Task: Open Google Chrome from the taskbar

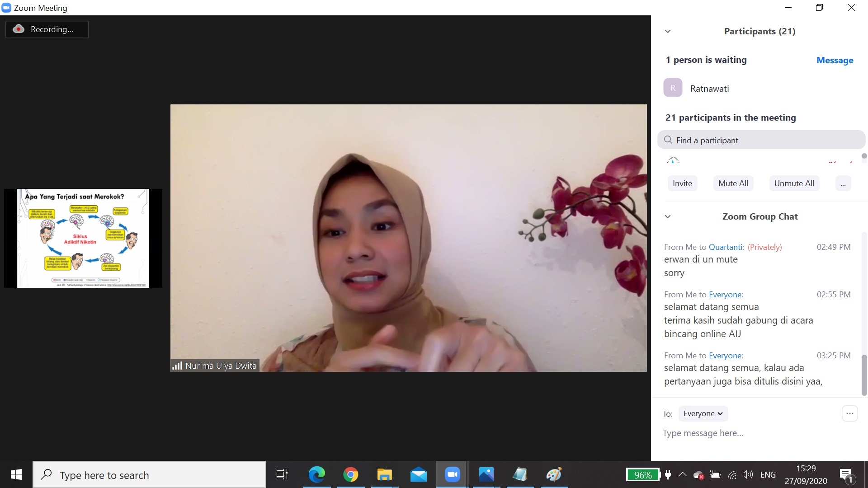Action: pyautogui.click(x=350, y=474)
